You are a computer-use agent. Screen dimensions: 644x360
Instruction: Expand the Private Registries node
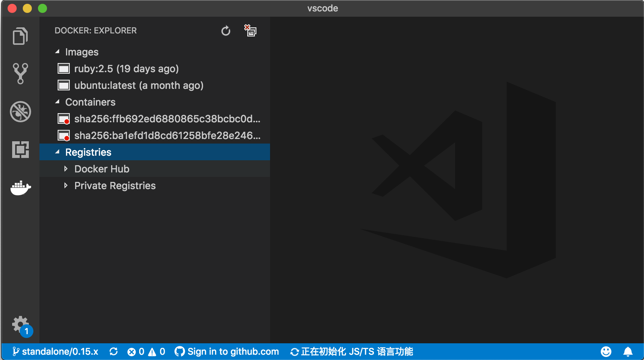coord(66,186)
